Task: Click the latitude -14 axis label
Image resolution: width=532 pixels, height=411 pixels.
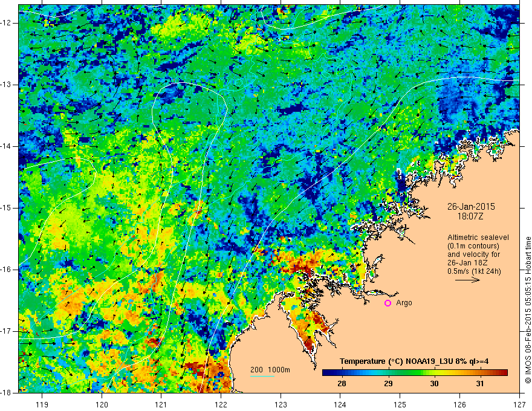Action: [x=6, y=146]
